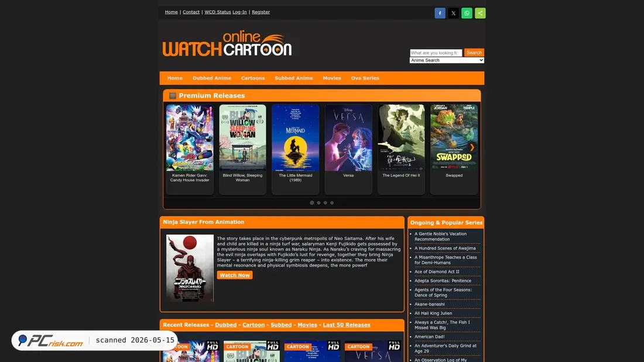
Task: Click the 'Ninja Slayer From Animation' heading
Action: pos(204,222)
